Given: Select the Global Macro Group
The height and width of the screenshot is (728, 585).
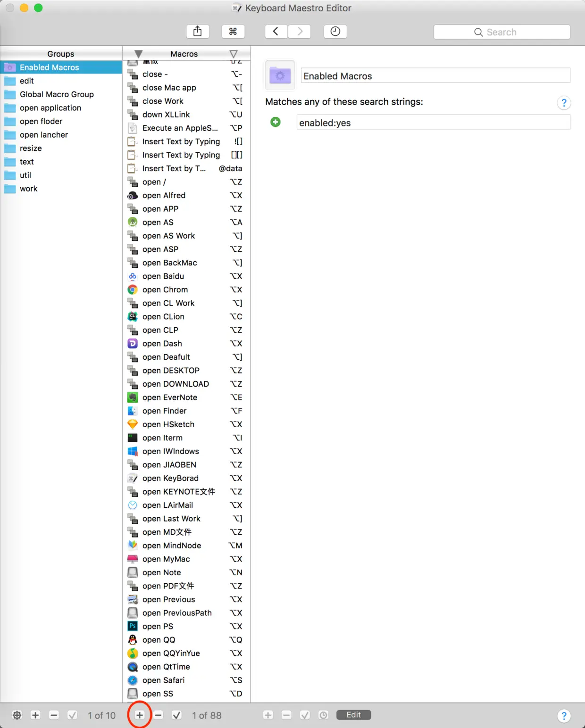Looking at the screenshot, I should 61,94.
